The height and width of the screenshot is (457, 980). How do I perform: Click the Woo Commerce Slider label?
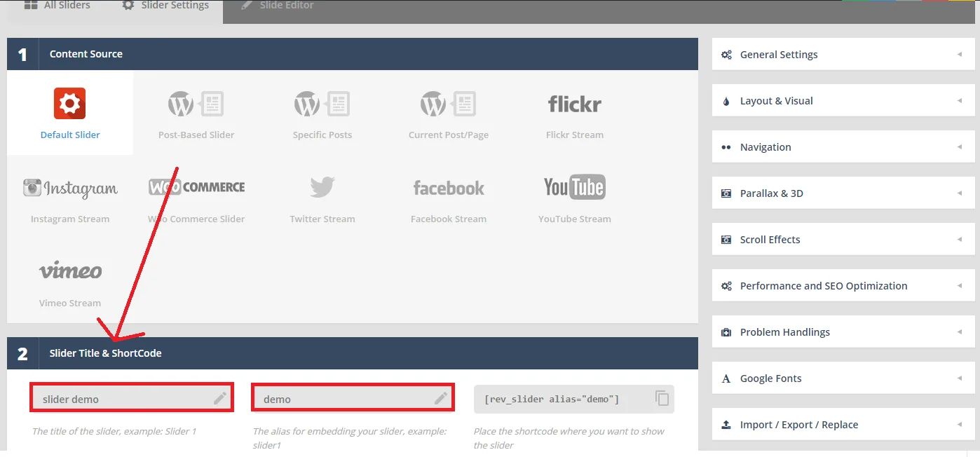click(196, 219)
